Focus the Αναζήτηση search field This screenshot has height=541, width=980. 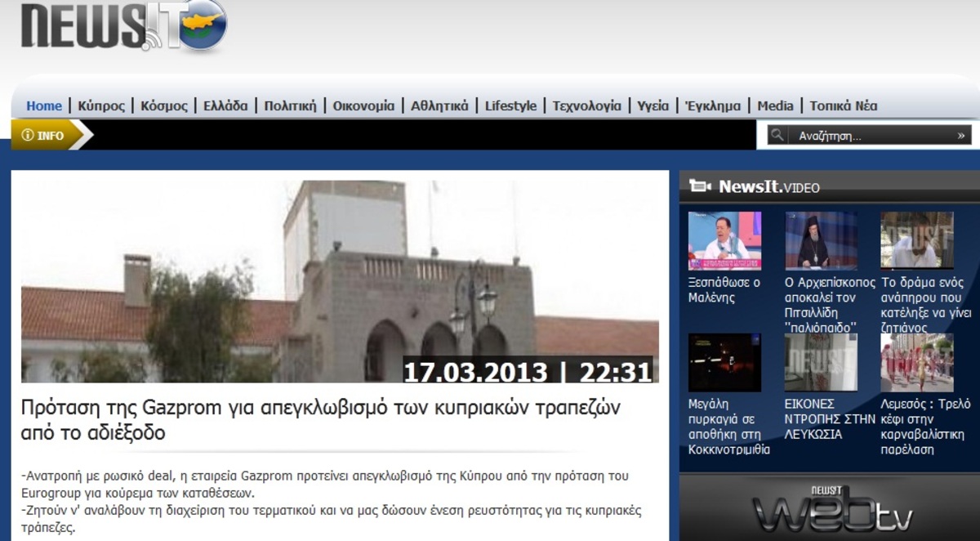[x=870, y=136]
